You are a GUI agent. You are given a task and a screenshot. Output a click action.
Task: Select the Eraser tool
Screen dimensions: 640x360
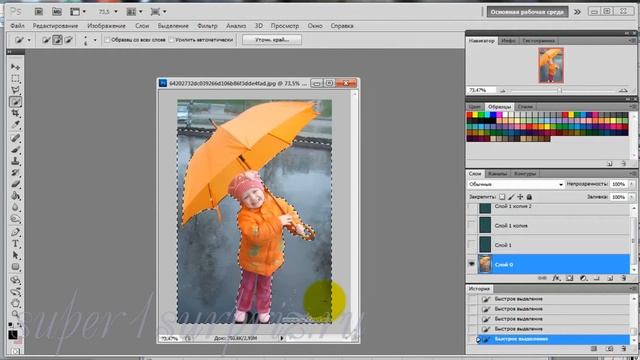click(x=15, y=184)
